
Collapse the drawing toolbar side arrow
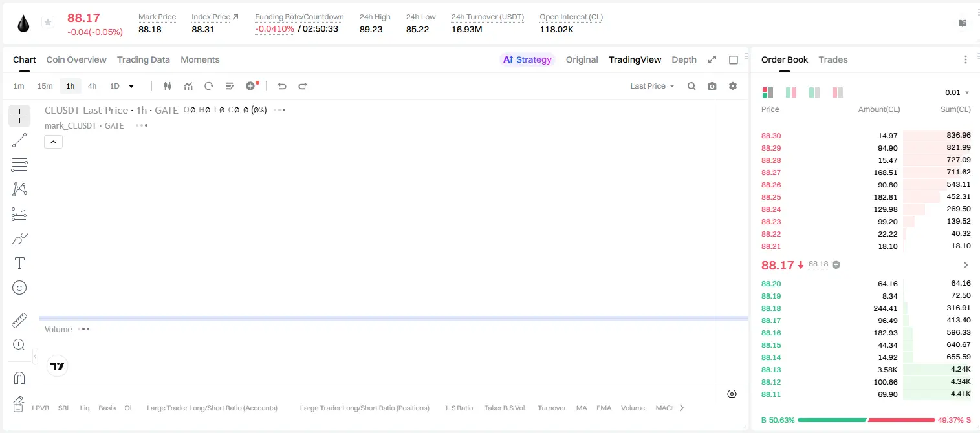point(35,356)
